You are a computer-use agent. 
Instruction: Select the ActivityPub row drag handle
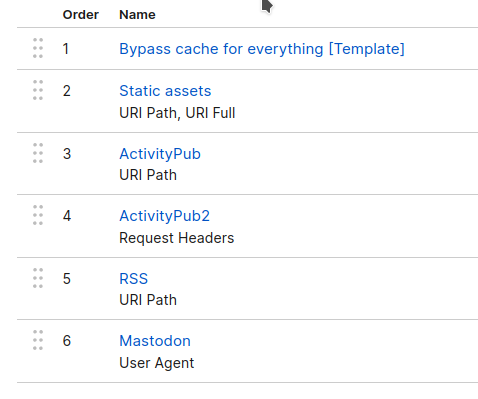click(x=38, y=153)
